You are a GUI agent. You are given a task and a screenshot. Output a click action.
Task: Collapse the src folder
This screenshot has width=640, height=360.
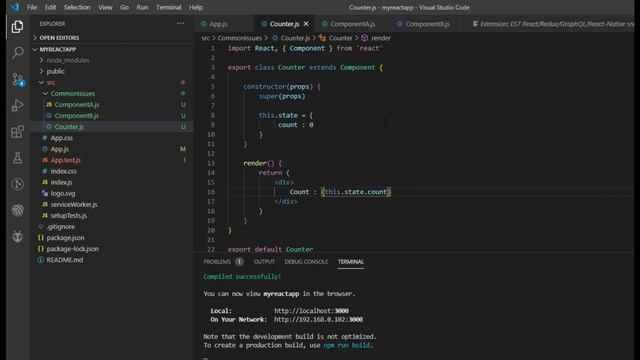111,82
